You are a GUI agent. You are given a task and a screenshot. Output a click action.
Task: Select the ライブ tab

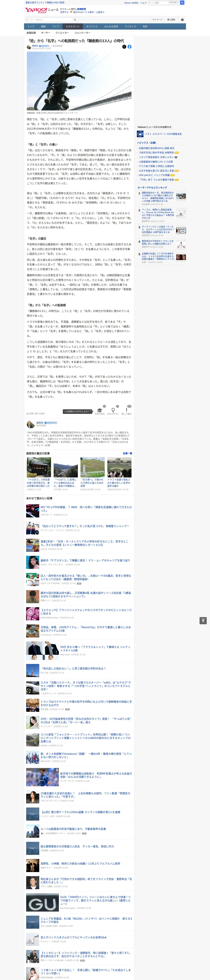click(x=56, y=27)
